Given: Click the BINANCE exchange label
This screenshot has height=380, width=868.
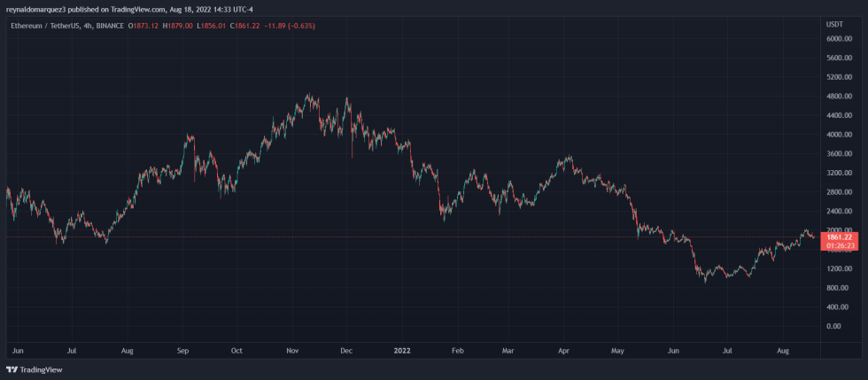Looking at the screenshot, I should [110, 26].
